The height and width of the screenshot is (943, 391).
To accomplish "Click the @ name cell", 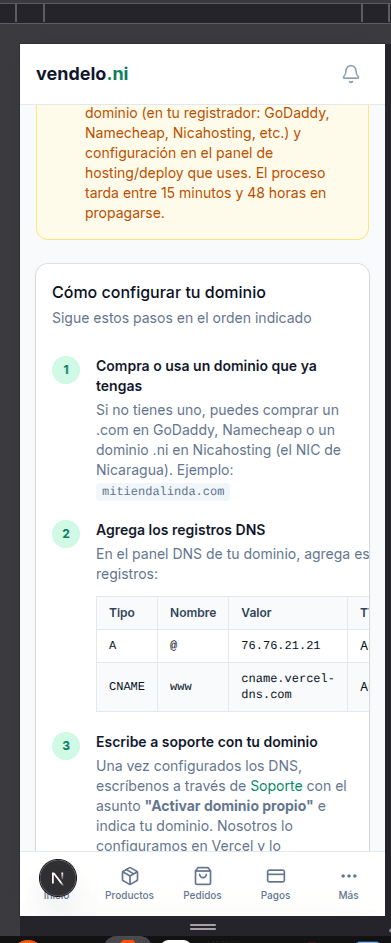I will 192,646.
